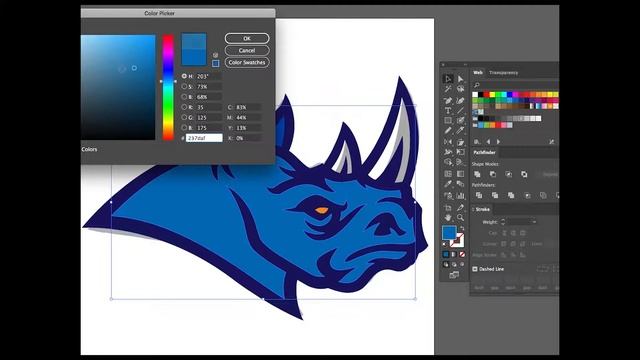Click the Merge pathfinder icon
The image size is (640, 360).
click(x=511, y=196)
